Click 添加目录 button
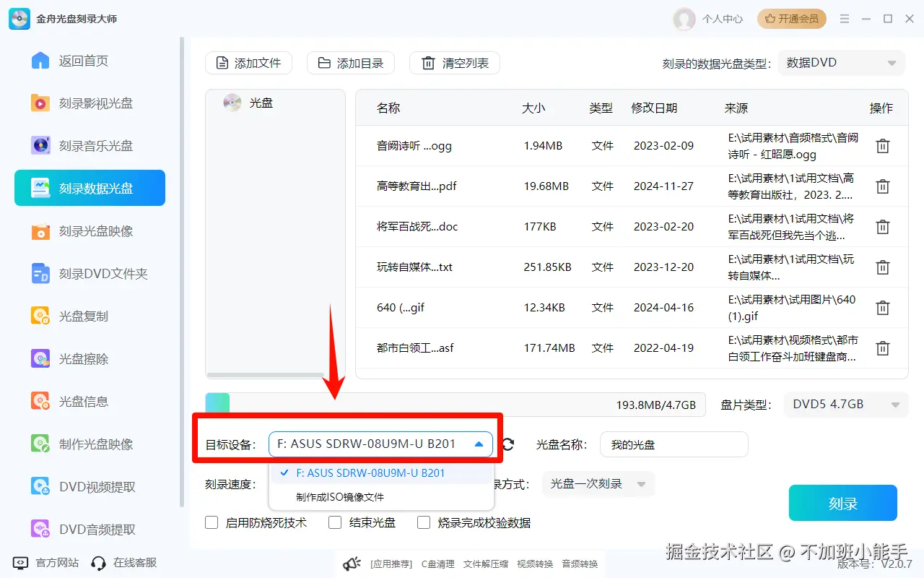 coord(351,63)
